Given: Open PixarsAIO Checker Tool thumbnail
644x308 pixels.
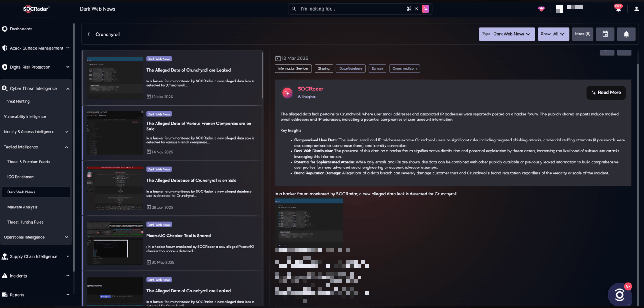Looking at the screenshot, I should point(115,243).
